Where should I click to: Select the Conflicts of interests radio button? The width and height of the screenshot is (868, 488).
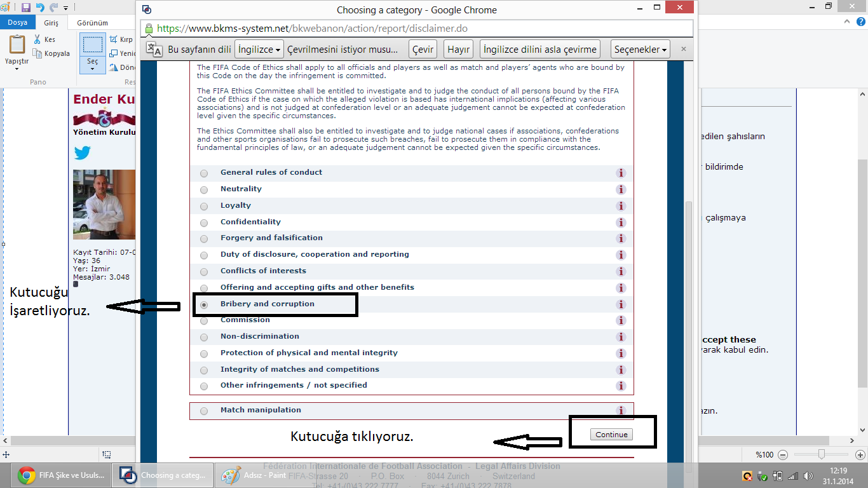tap(204, 272)
